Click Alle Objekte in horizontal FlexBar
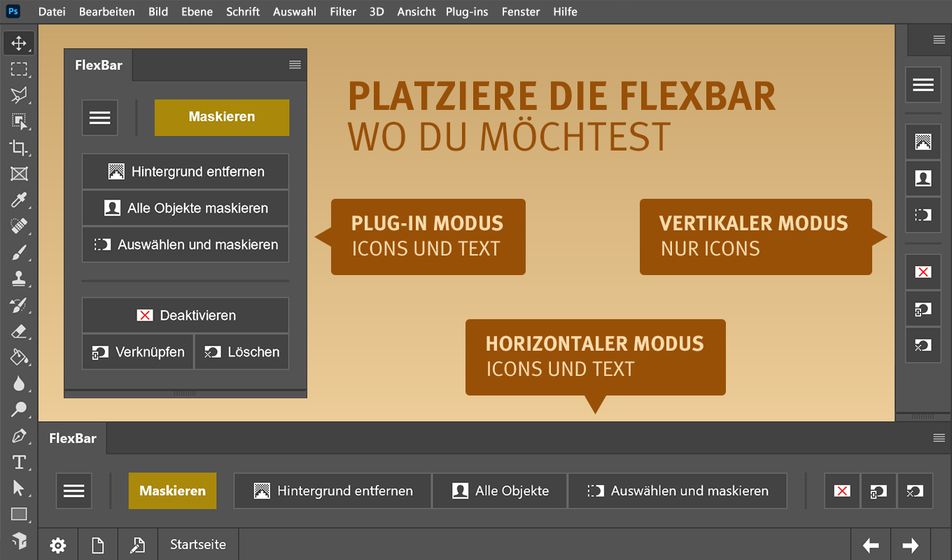Screen dimensions: 952x560 click(x=500, y=491)
